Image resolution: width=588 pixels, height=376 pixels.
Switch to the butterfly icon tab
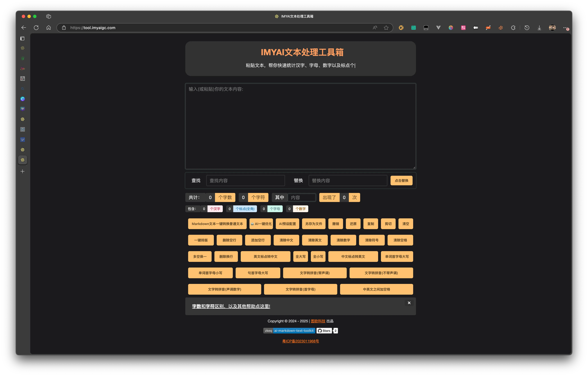(x=22, y=129)
